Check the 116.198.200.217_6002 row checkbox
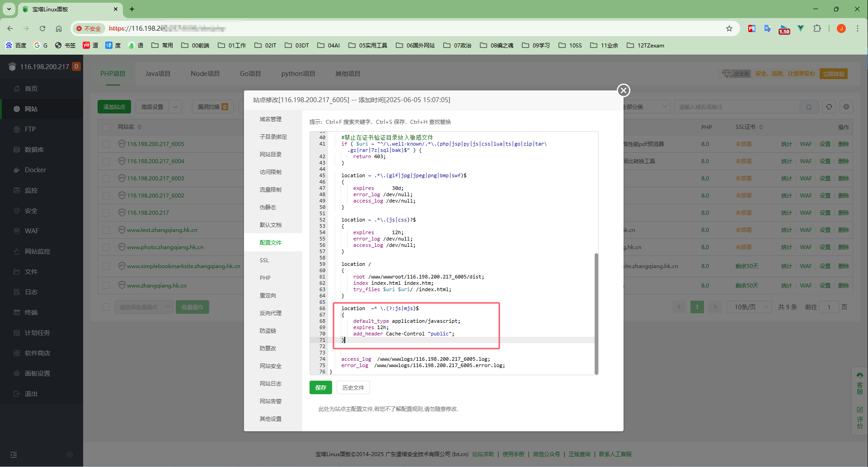The image size is (868, 467). (106, 195)
